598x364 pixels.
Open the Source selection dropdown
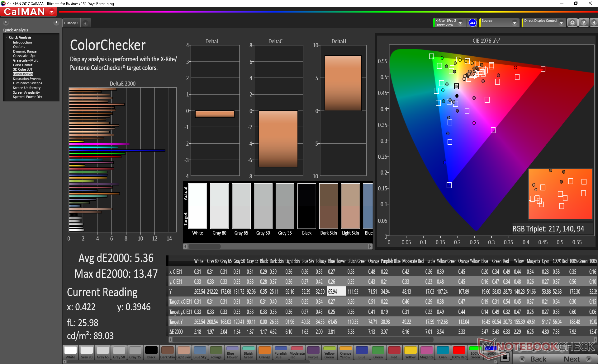514,23
